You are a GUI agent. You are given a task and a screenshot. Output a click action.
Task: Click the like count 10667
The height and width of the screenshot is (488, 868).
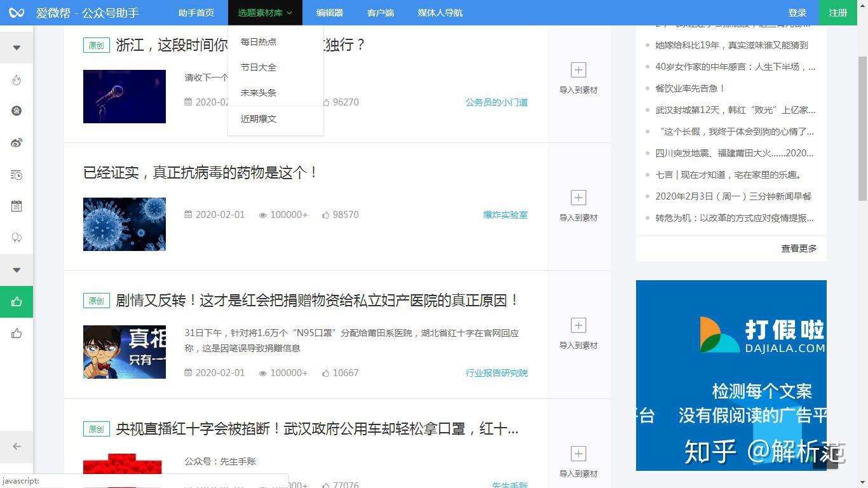(346, 373)
